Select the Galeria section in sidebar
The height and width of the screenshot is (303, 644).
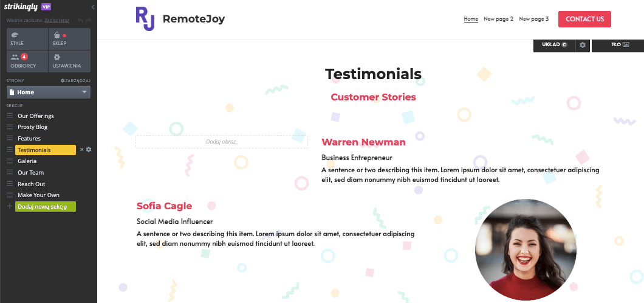coord(27,161)
